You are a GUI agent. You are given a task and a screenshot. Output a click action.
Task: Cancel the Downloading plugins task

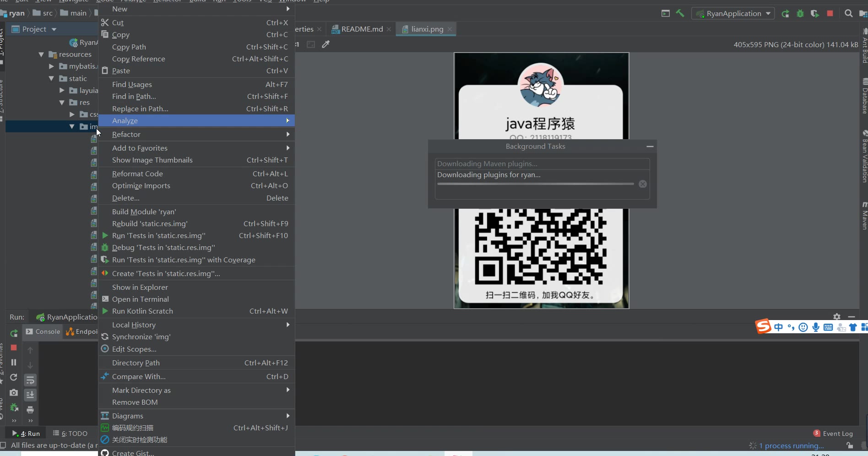coord(643,184)
